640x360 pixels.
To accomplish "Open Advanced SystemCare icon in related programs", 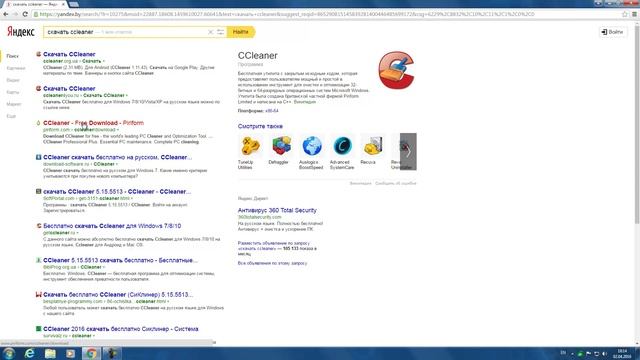I will (x=342, y=146).
